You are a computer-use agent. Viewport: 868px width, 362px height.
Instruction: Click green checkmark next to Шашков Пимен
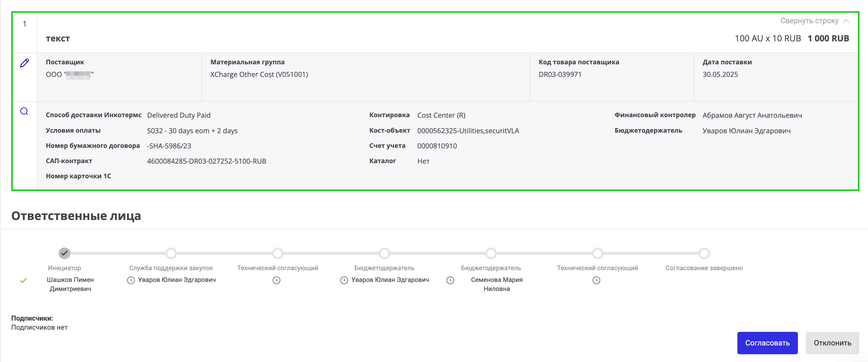coord(23,280)
